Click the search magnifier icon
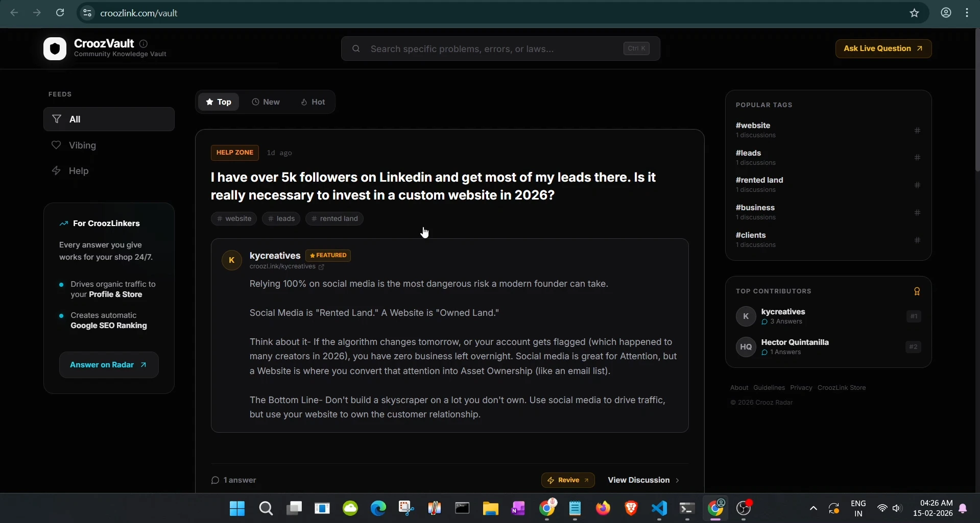 click(x=356, y=48)
